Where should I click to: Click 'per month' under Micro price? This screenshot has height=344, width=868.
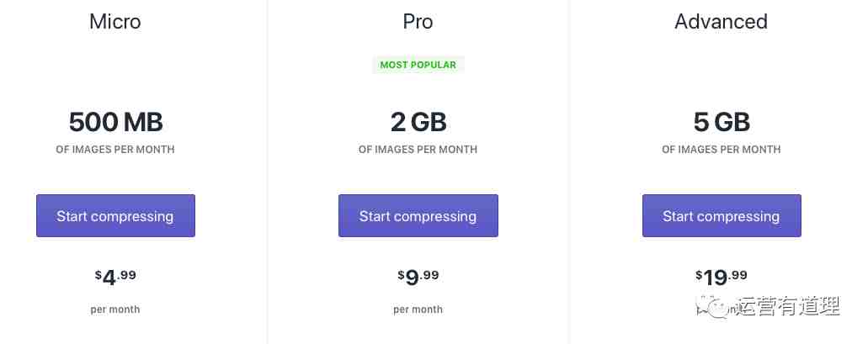(x=115, y=310)
